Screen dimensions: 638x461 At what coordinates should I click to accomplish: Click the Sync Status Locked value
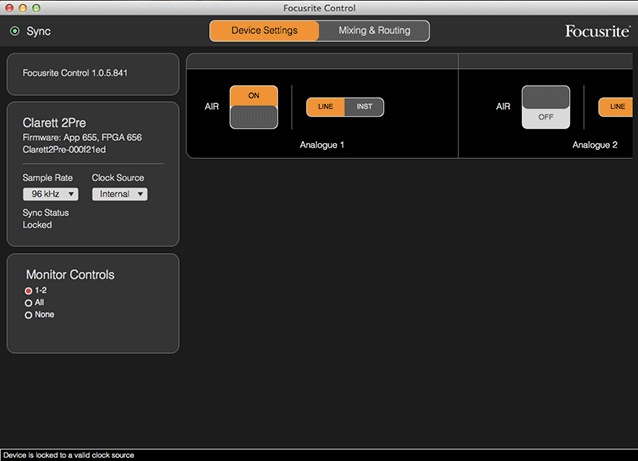(37, 225)
